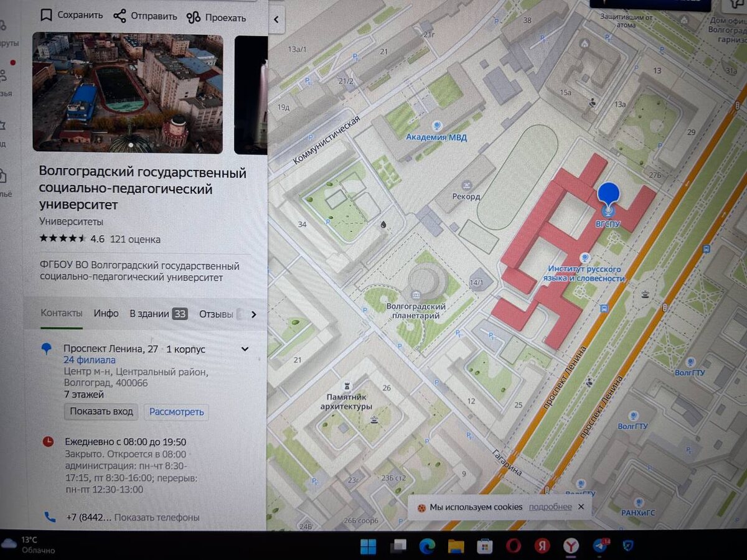Click house number 14/1 on the map
This screenshot has width=747, height=560.
476,283
